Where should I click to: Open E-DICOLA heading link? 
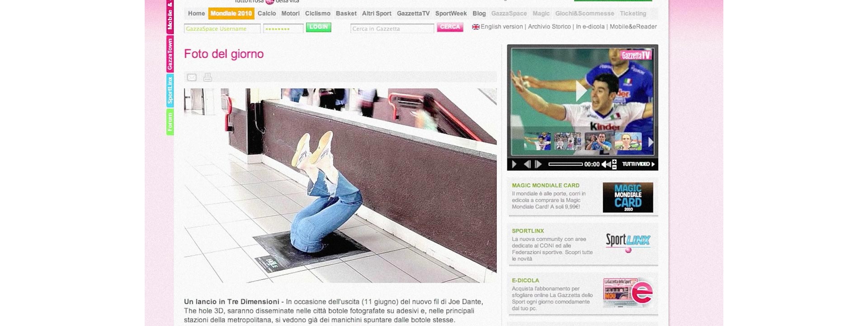pos(525,280)
